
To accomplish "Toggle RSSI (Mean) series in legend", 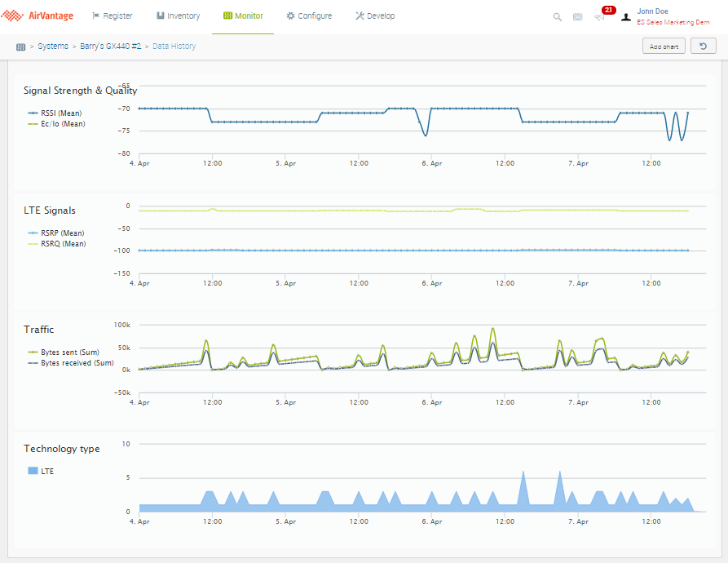I will pos(61,113).
